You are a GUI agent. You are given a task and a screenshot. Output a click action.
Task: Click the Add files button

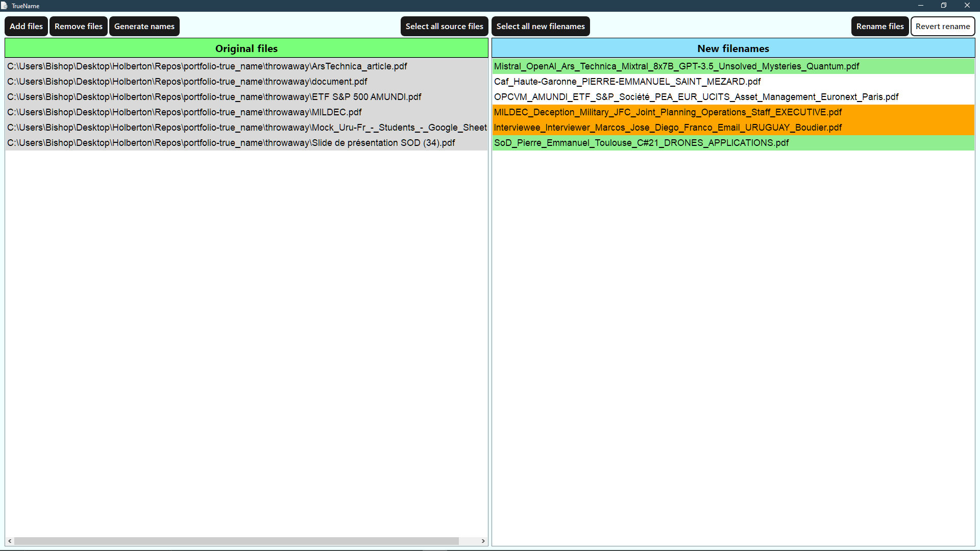click(26, 26)
